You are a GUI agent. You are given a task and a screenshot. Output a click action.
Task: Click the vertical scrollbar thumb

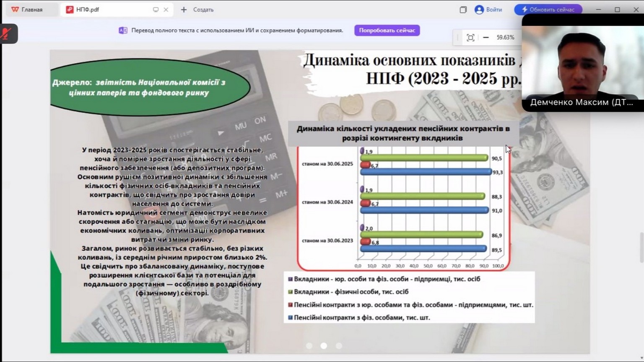[641, 247]
